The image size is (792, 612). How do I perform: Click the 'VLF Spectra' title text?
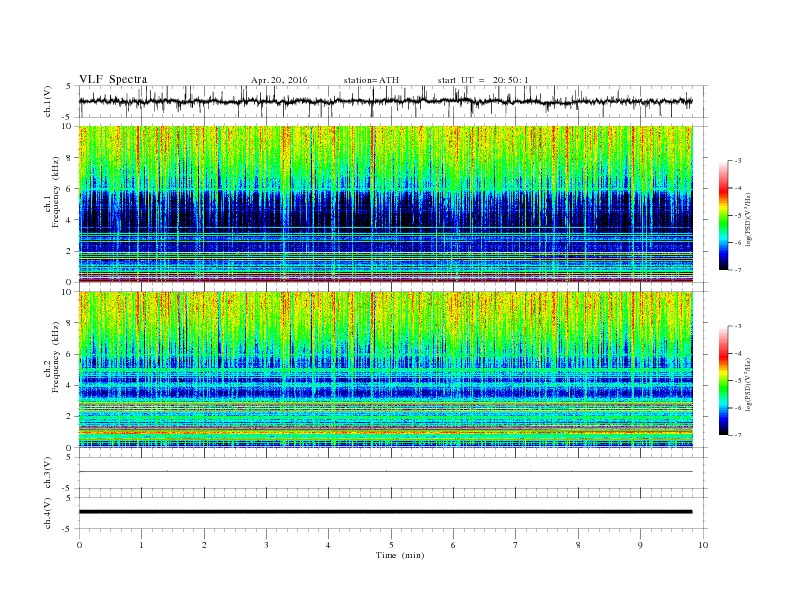[x=113, y=79]
